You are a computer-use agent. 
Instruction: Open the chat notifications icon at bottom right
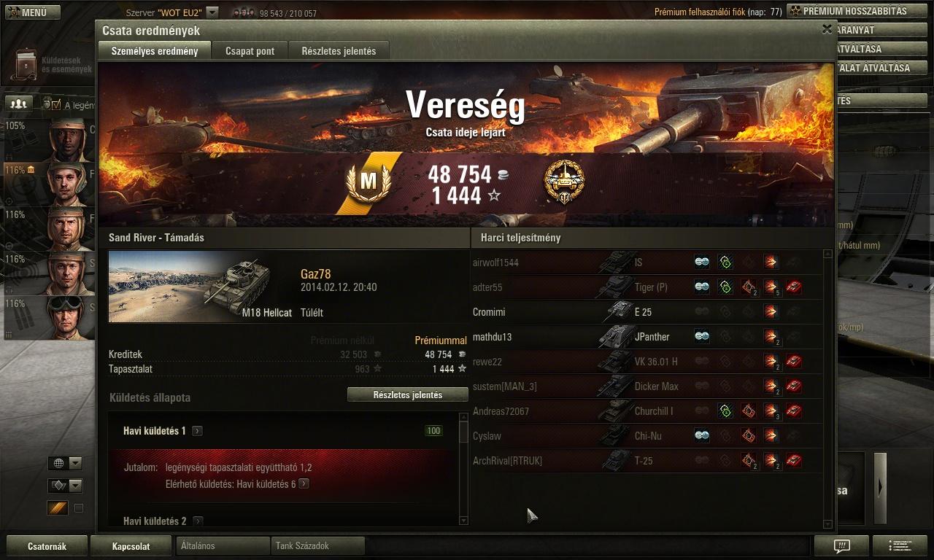click(841, 545)
